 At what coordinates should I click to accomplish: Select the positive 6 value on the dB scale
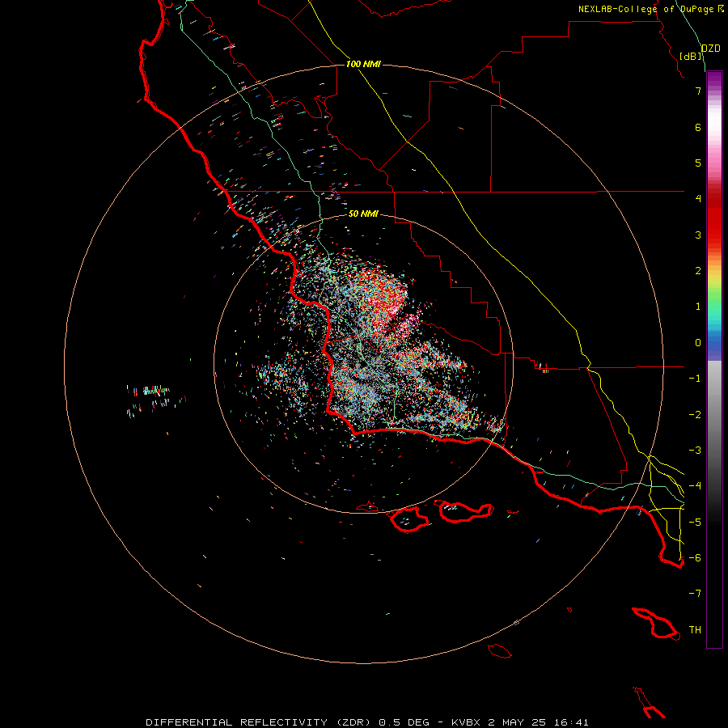[698, 127]
